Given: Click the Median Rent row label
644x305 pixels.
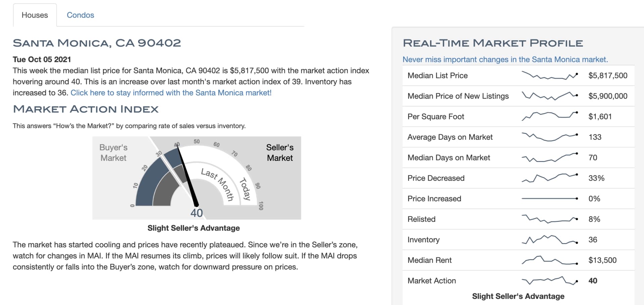Looking at the screenshot, I should 429,260.
